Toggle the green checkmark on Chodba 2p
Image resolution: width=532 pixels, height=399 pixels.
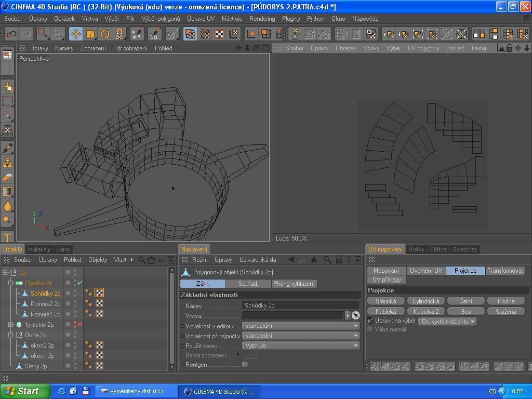(80, 283)
